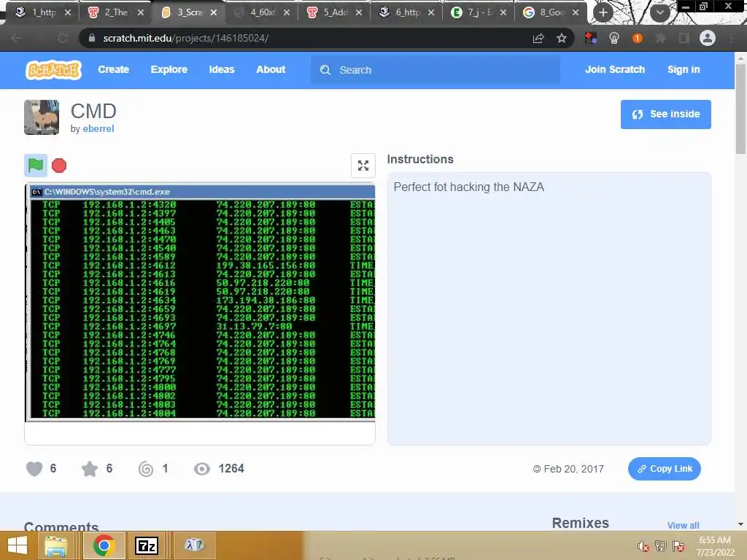Toggle the browser side panel icon
This screenshot has width=747, height=560.
pos(684,38)
